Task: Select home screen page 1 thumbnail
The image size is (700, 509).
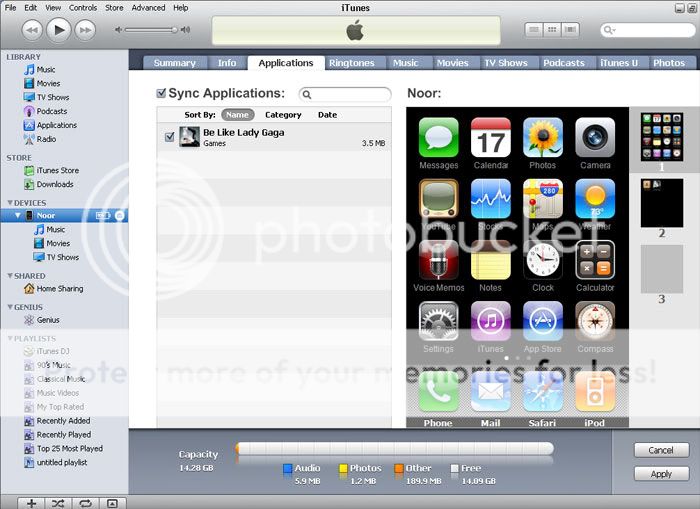Action: point(662,137)
